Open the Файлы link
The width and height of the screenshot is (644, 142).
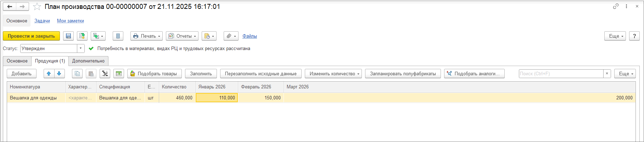pyautogui.click(x=250, y=36)
